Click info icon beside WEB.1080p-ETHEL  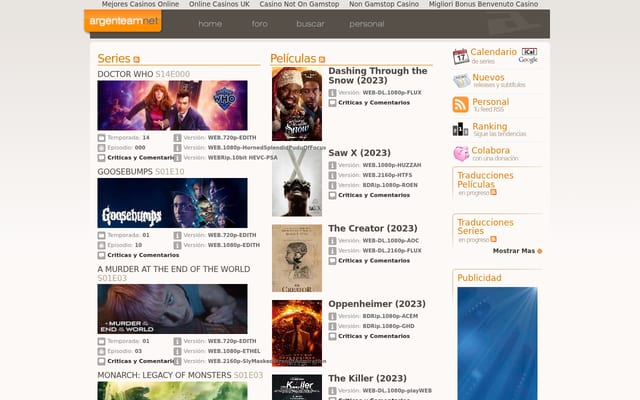(177, 351)
